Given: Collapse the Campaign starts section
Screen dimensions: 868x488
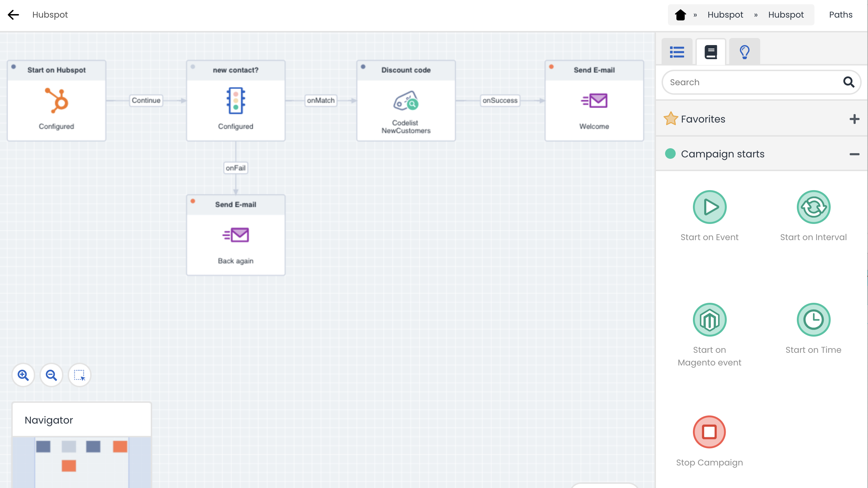Looking at the screenshot, I should pos(854,154).
